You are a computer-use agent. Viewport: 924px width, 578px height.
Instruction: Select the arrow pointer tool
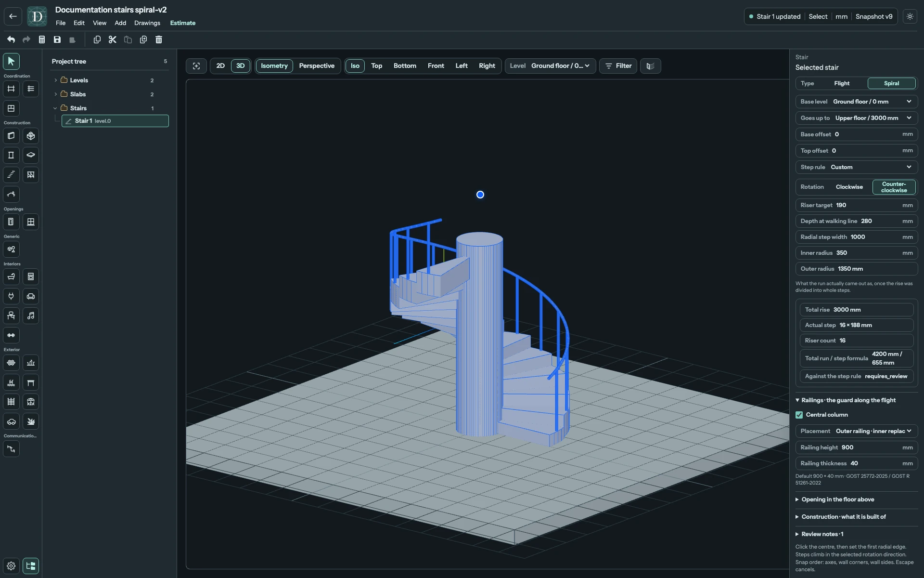(x=11, y=61)
